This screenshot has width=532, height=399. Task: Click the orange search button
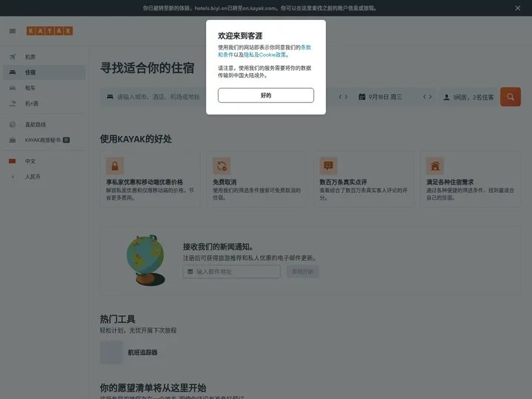coord(511,97)
